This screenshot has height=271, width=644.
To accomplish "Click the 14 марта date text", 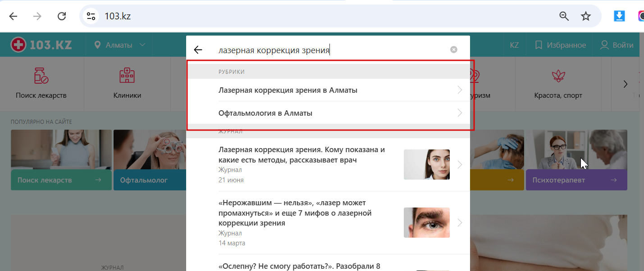I will point(232,243).
